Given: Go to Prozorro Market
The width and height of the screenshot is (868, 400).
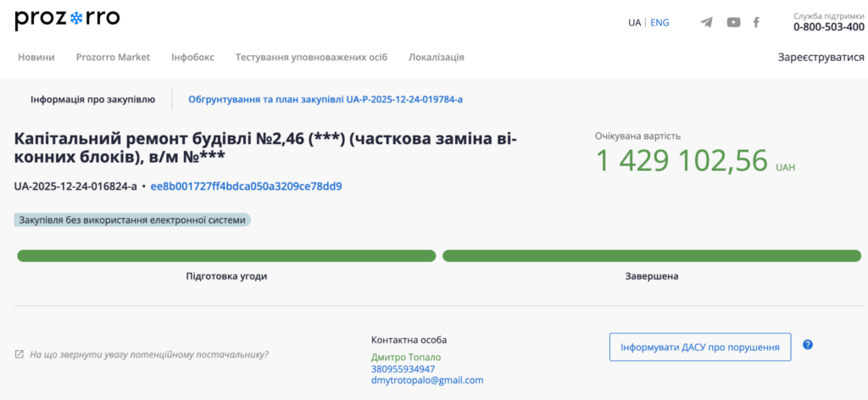Looking at the screenshot, I should [x=113, y=57].
